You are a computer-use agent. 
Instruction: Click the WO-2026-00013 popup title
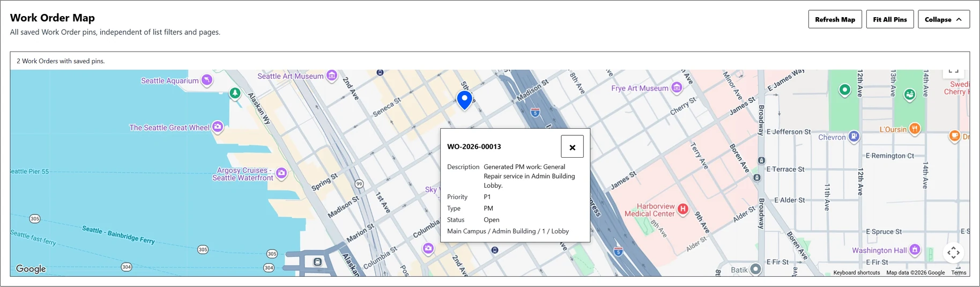(474, 146)
